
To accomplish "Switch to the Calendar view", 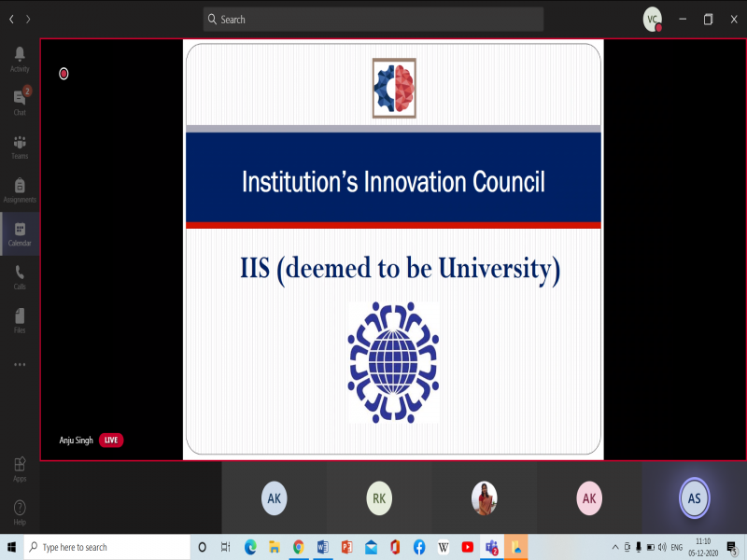I will point(20,233).
